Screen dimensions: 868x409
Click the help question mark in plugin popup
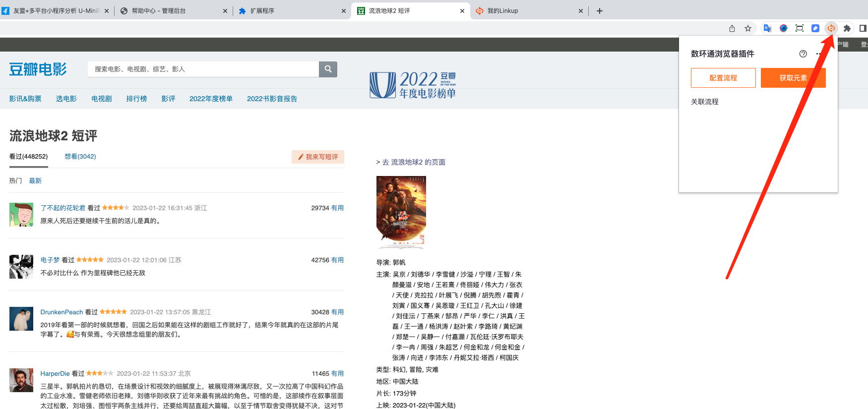803,54
